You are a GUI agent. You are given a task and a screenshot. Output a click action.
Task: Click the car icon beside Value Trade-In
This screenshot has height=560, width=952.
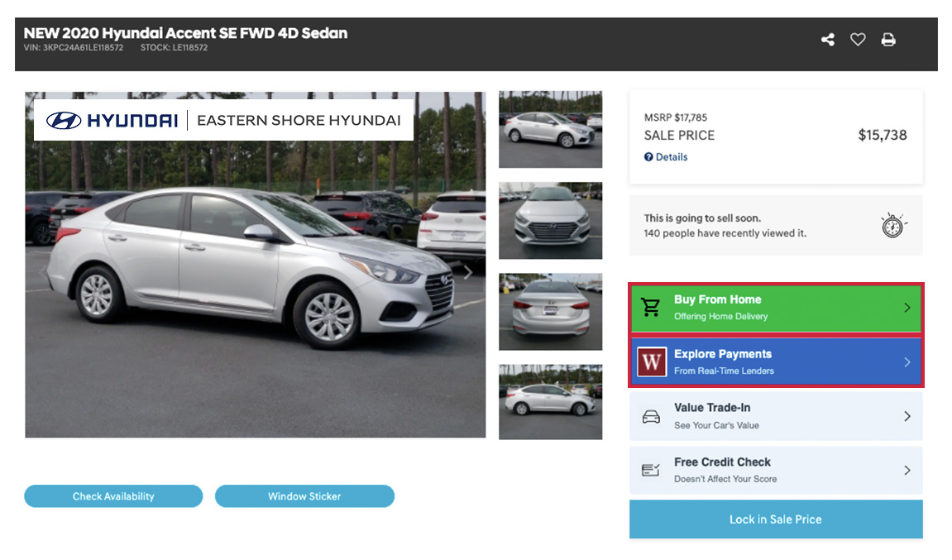pos(651,417)
